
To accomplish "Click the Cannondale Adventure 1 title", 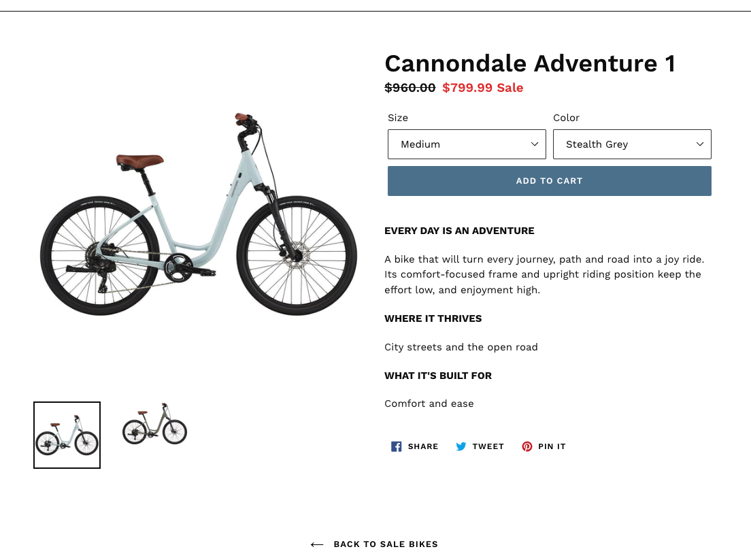I will [530, 63].
